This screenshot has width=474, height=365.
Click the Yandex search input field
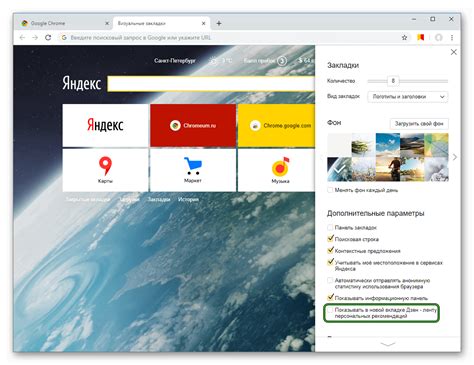(211, 84)
